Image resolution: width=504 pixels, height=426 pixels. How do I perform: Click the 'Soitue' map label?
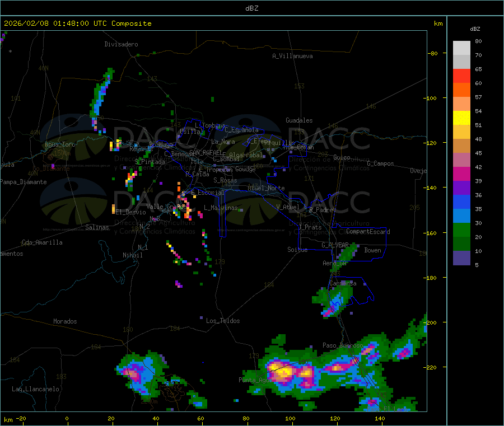tap(297, 250)
